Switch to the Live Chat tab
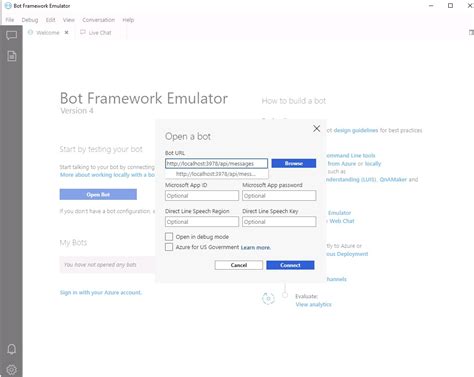Screen dimensions: 474x377 click(x=100, y=32)
